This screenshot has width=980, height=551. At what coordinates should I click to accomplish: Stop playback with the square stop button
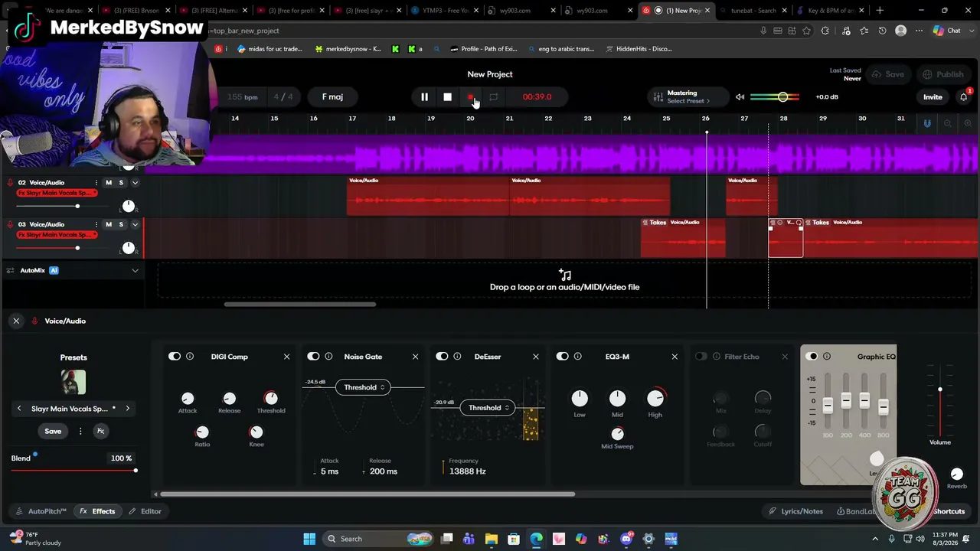coord(447,97)
